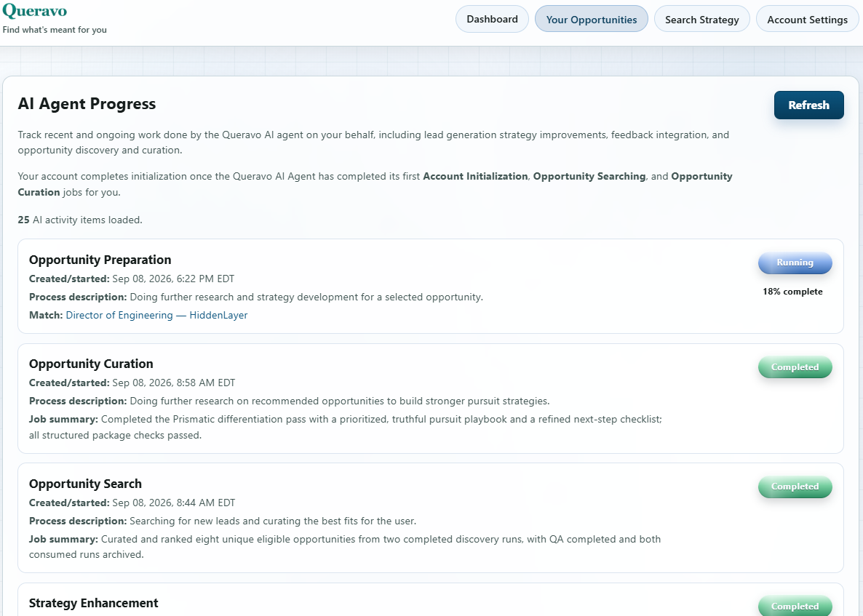
Task: Click the 'Your account completes initialization' paragraph
Action: tap(375, 184)
